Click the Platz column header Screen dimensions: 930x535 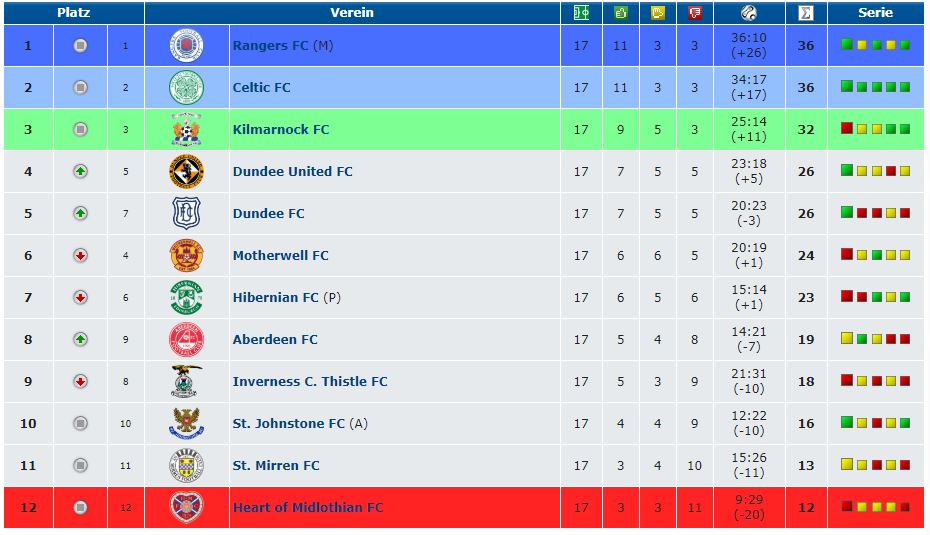[74, 12]
